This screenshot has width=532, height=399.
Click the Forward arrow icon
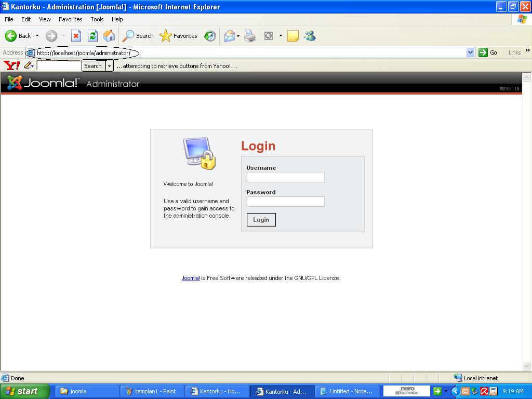(51, 36)
